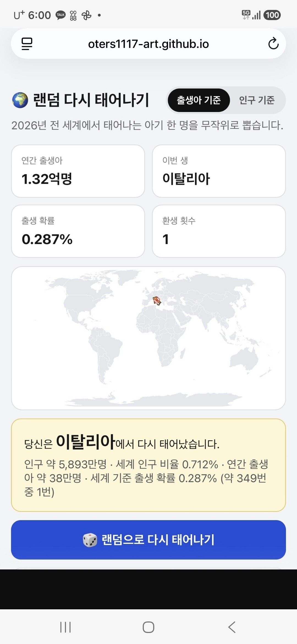Tap the browser page reload icon

pos(273,43)
